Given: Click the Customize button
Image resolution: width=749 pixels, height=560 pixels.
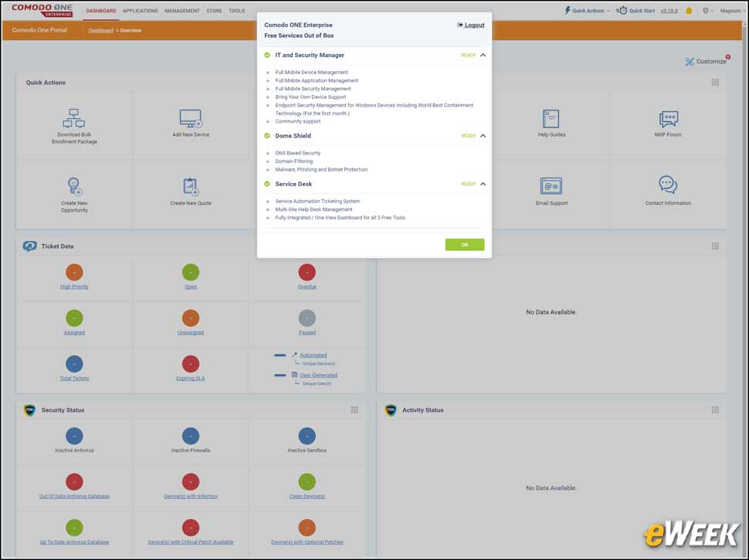Looking at the screenshot, I should (706, 62).
